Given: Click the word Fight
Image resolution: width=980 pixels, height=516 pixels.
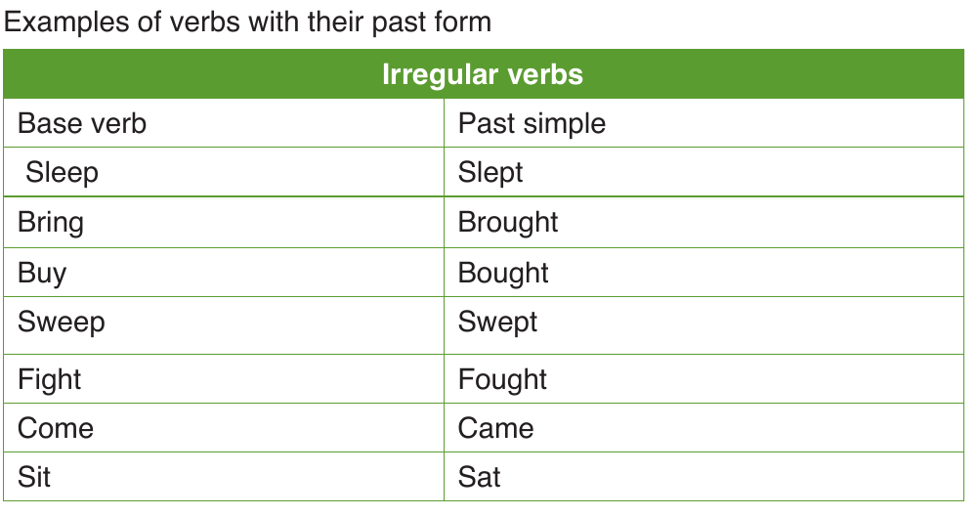Looking at the screenshot, I should [x=50, y=379].
